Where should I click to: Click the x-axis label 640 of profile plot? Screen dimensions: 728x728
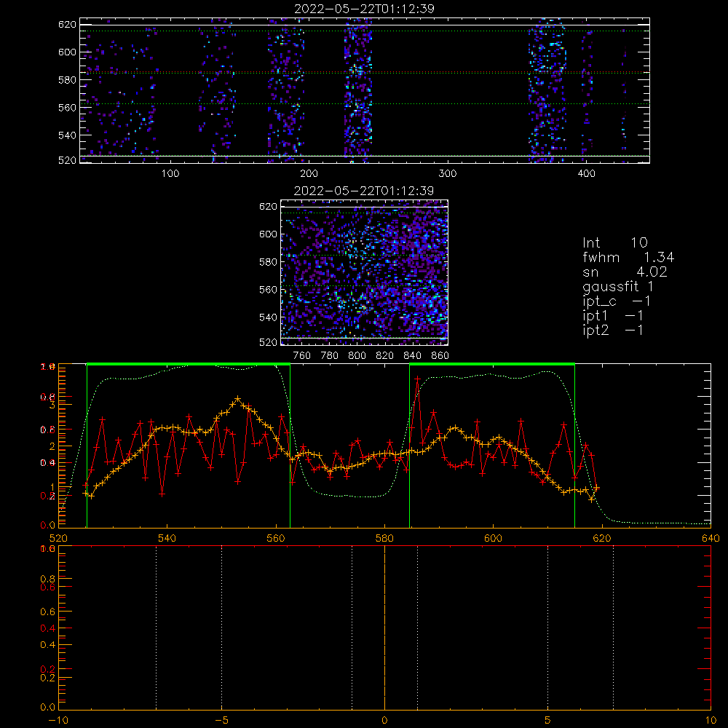pyautogui.click(x=711, y=539)
